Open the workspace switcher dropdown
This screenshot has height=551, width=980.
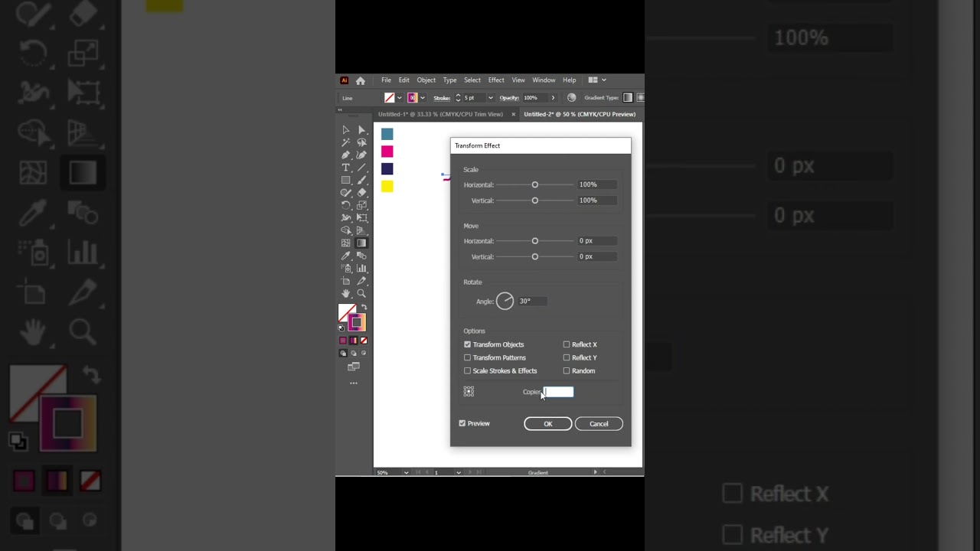[603, 80]
